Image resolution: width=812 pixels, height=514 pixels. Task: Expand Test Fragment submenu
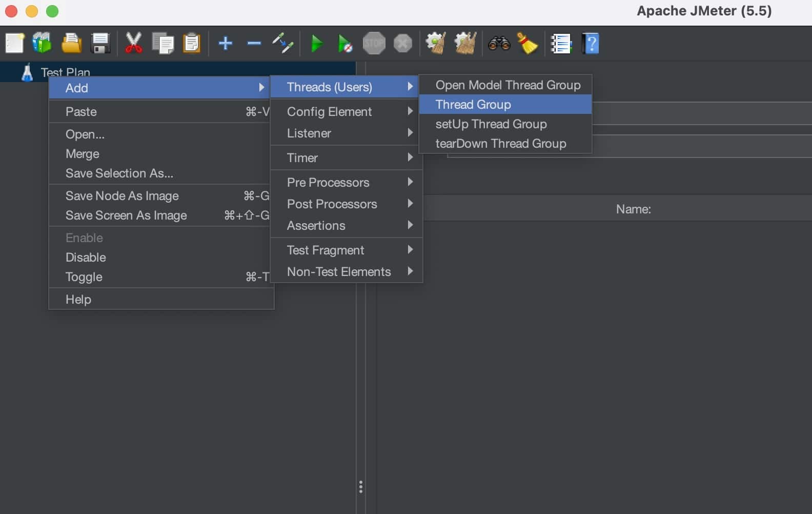346,250
